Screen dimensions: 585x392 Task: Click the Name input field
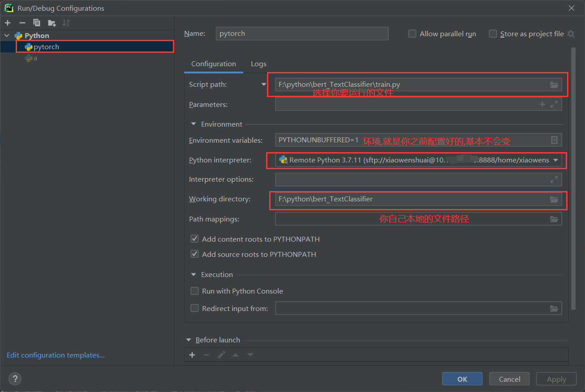[x=302, y=34]
